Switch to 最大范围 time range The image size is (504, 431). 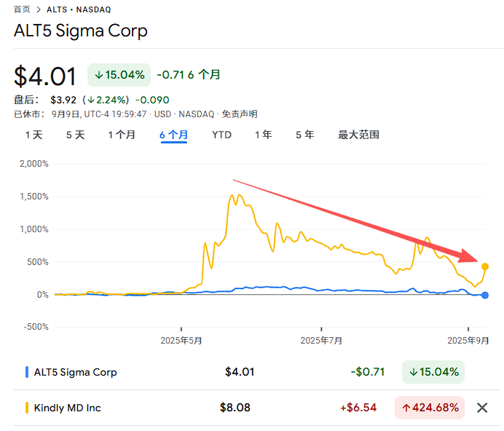(358, 135)
